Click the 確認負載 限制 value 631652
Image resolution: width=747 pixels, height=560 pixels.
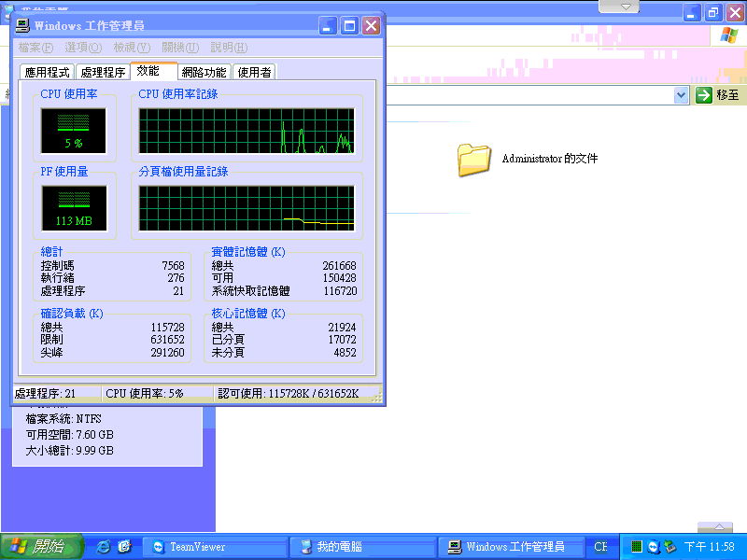tap(167, 340)
